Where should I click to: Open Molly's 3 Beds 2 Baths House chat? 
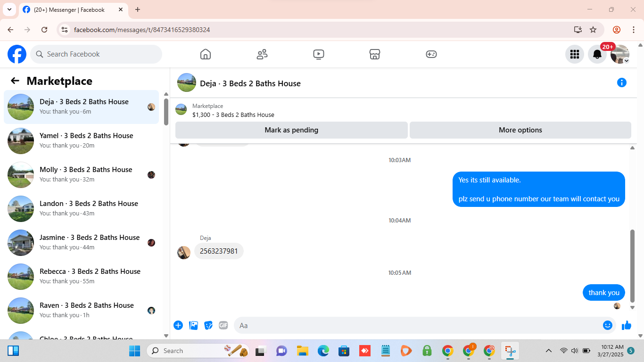[82, 175]
